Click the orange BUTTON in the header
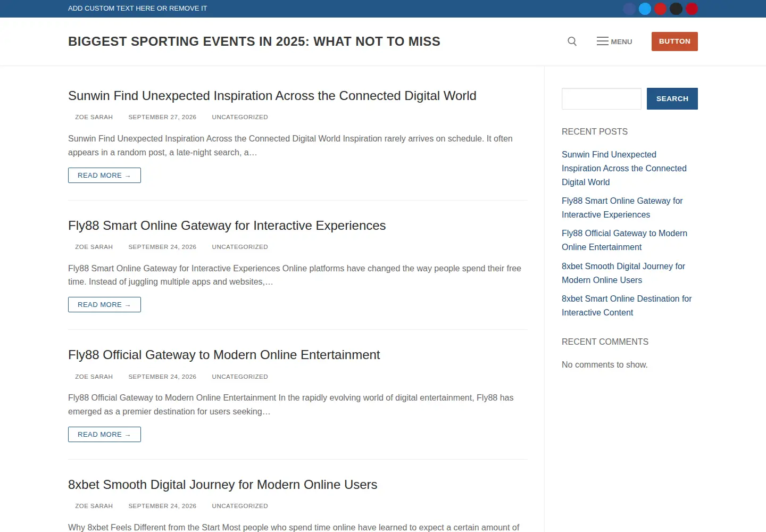Screen dimensions: 766x532 [x=675, y=41]
